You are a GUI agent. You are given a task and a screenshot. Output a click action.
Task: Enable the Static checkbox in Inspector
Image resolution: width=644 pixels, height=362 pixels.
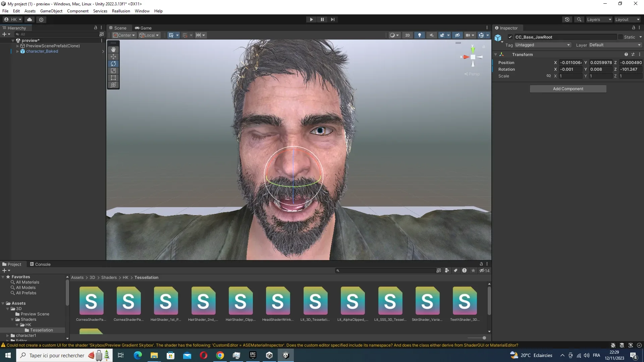(621, 37)
